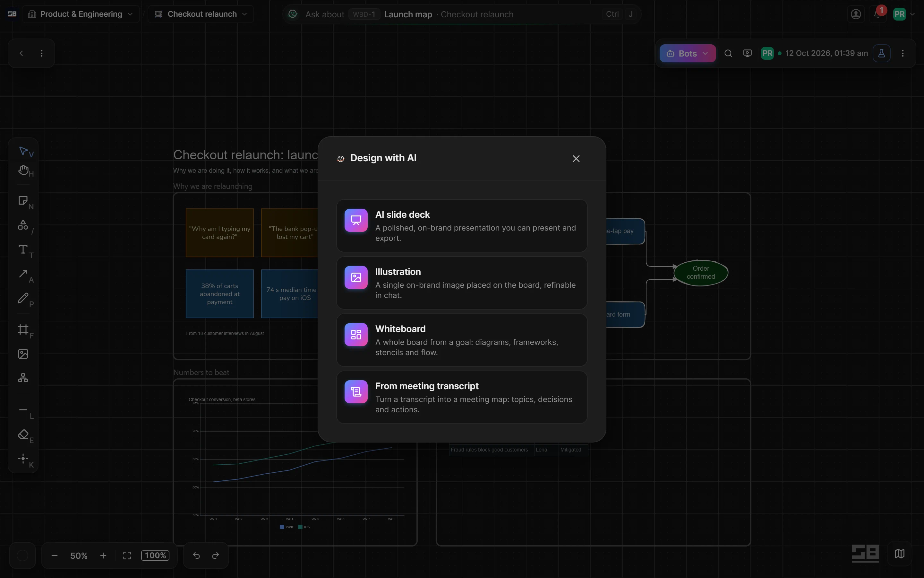924x578 pixels.
Task: Select the line tool
Action: tap(23, 410)
